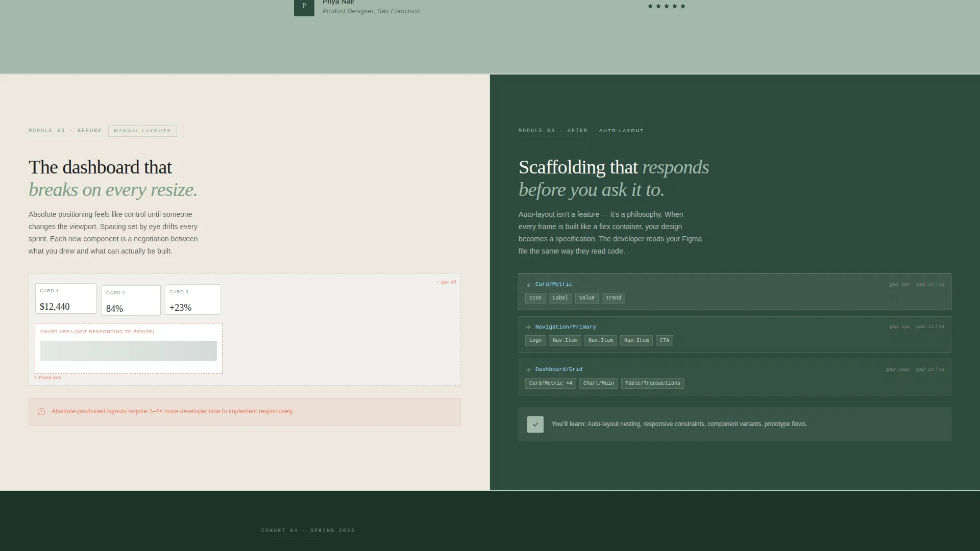This screenshot has height=551, width=980.
Task: Select the MANUAL LAYOUTS tag
Action: point(142,131)
